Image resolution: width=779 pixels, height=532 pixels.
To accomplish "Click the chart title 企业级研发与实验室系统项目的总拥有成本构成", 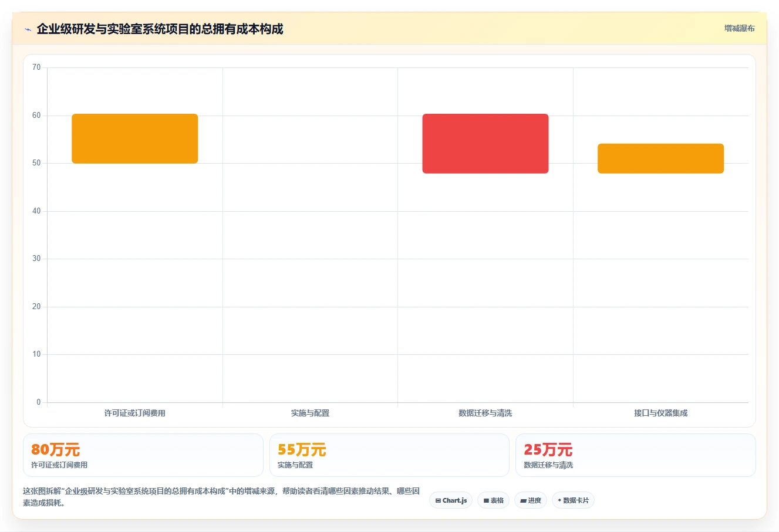I will [160, 29].
